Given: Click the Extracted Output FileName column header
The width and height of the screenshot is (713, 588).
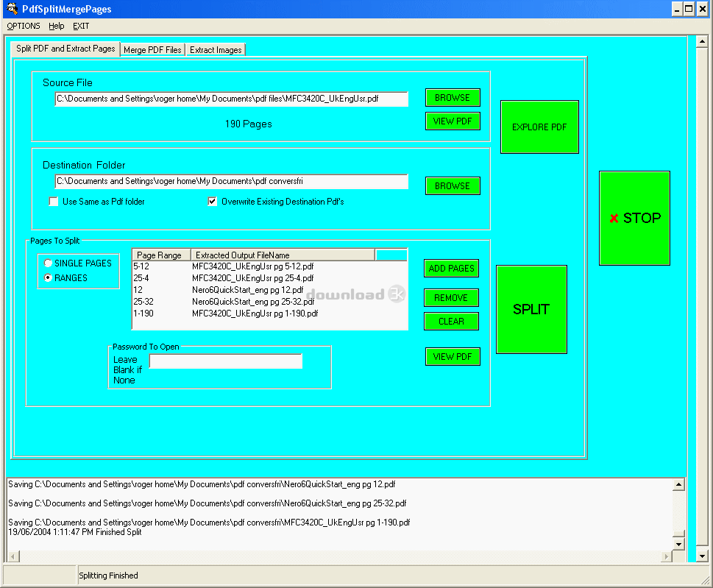Looking at the screenshot, I should 283,255.
